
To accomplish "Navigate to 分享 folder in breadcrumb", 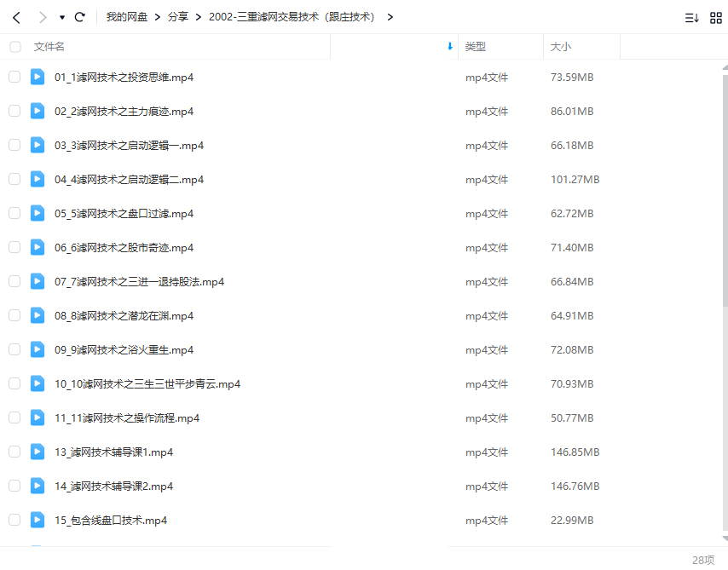I will (x=178, y=17).
